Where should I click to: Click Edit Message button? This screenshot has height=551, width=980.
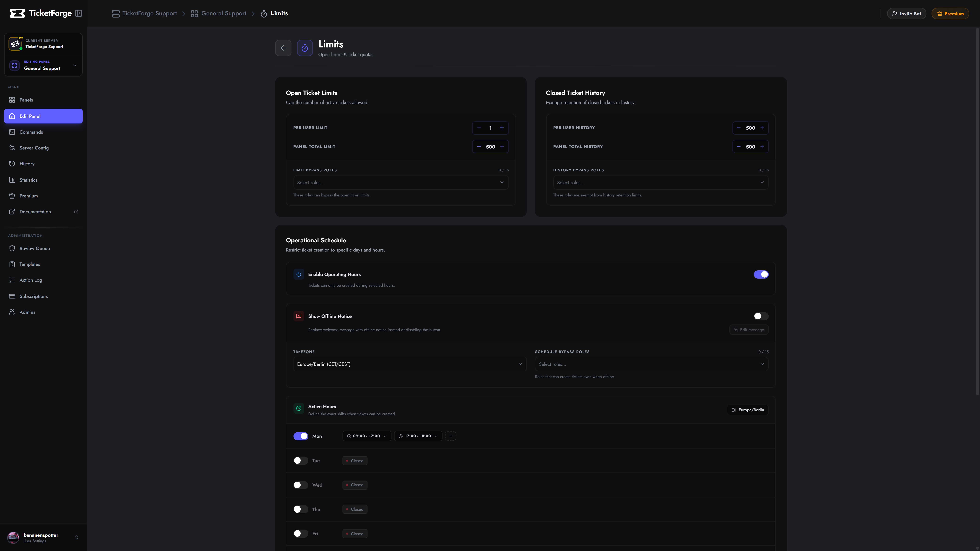point(749,330)
